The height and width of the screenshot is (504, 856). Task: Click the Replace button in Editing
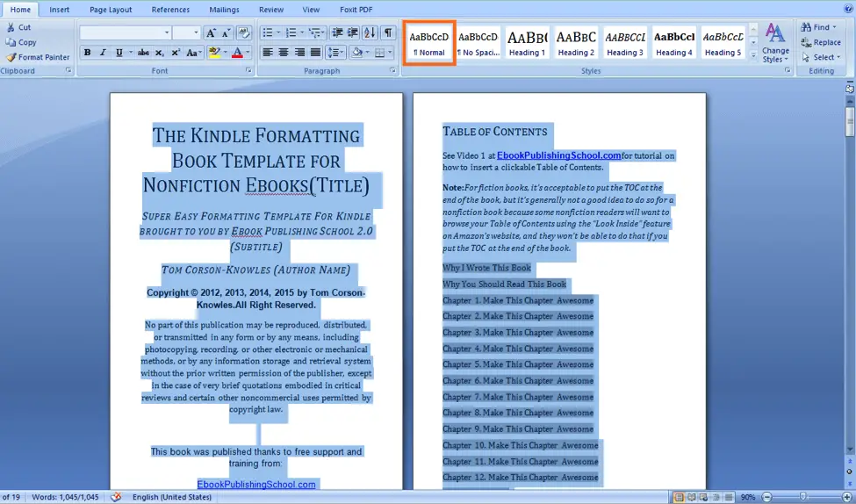coord(821,42)
